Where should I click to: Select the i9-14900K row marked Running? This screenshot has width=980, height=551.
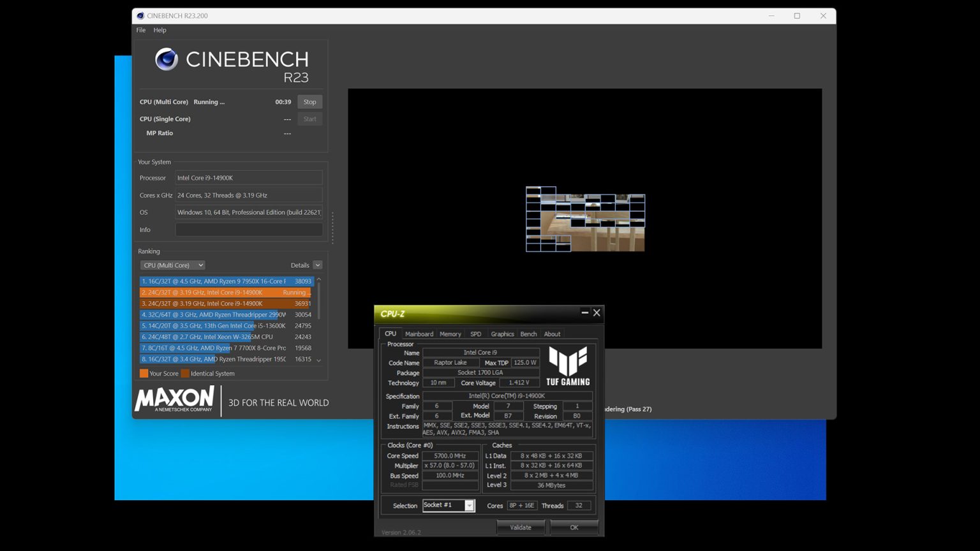coord(226,292)
